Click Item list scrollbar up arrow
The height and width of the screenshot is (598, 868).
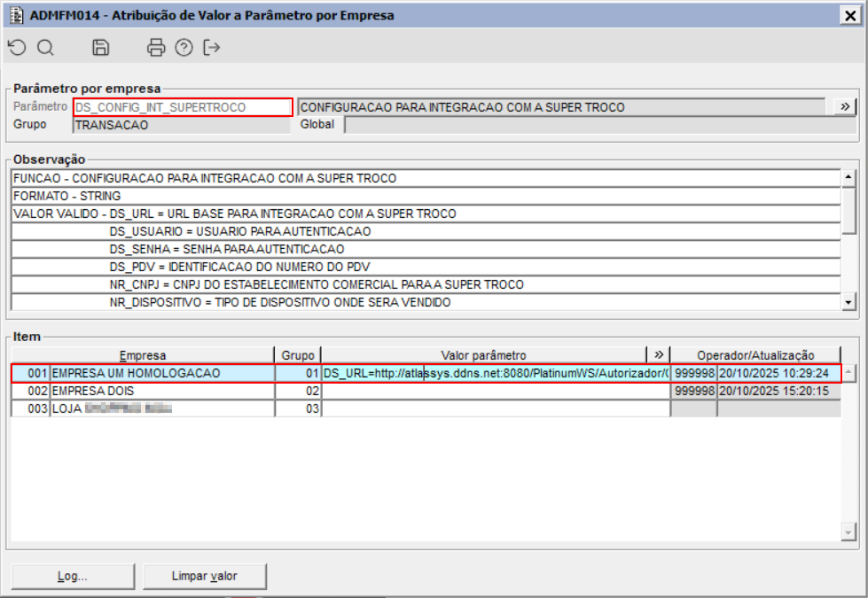pyautogui.click(x=848, y=373)
